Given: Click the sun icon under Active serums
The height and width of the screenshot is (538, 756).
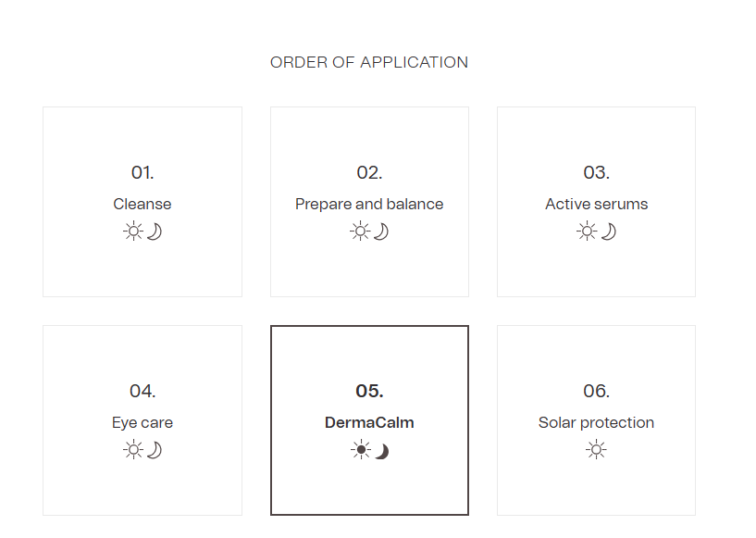Looking at the screenshot, I should pos(587,231).
